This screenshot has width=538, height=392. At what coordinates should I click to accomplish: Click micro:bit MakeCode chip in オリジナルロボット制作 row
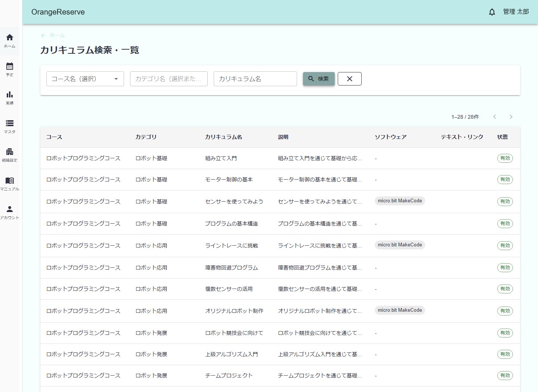[x=400, y=310]
